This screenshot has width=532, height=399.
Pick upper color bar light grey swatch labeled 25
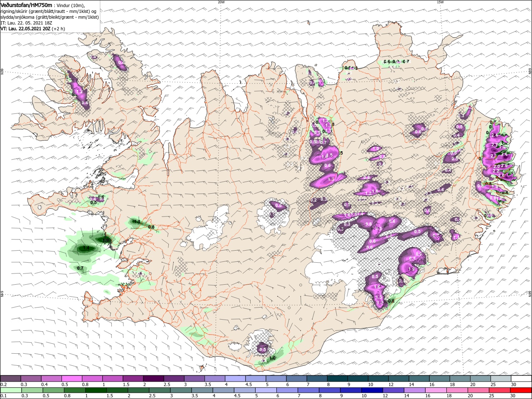coord(501,379)
